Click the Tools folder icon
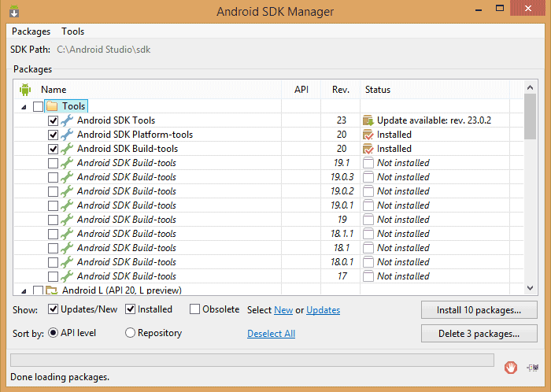 tap(52, 106)
